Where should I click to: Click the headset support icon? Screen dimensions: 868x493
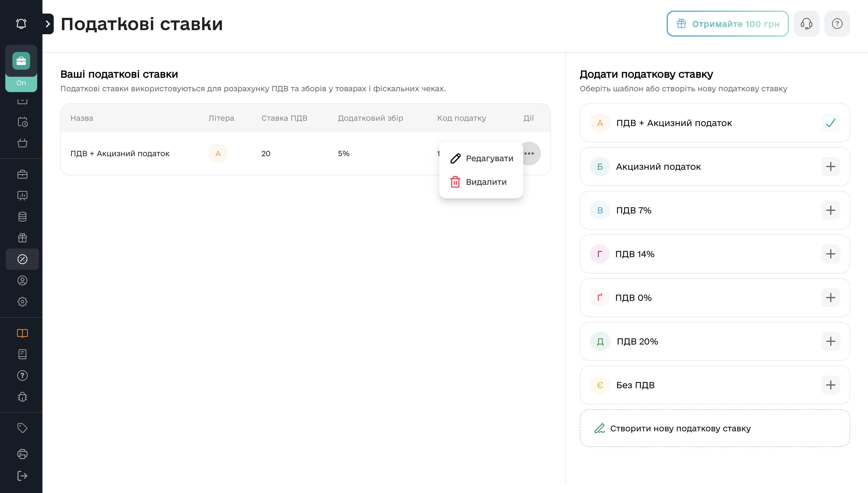[806, 24]
